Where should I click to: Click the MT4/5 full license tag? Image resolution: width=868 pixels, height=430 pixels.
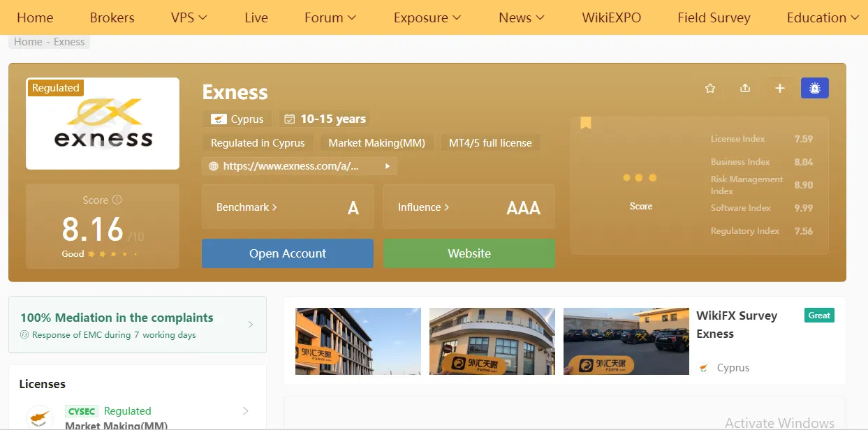(x=490, y=143)
